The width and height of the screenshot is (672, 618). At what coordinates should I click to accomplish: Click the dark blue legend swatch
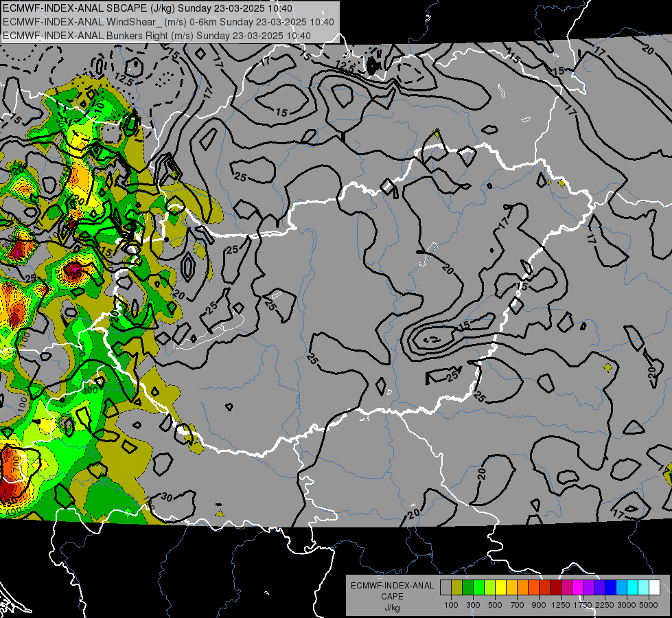click(x=610, y=588)
